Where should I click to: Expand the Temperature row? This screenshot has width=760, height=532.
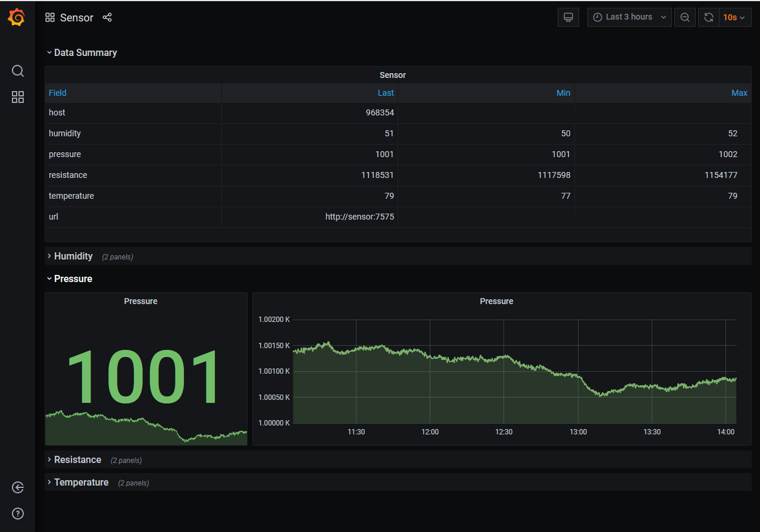point(81,482)
